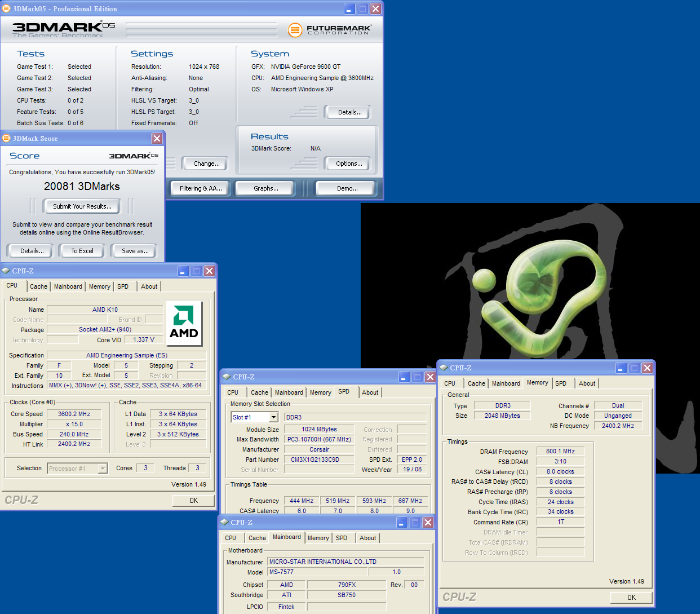Click the AMD logo in CPU-Z
The width and height of the screenshot is (700, 614).
(184, 323)
